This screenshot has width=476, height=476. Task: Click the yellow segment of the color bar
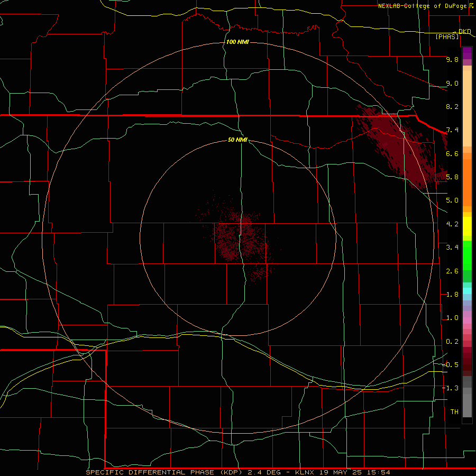pos(467,226)
